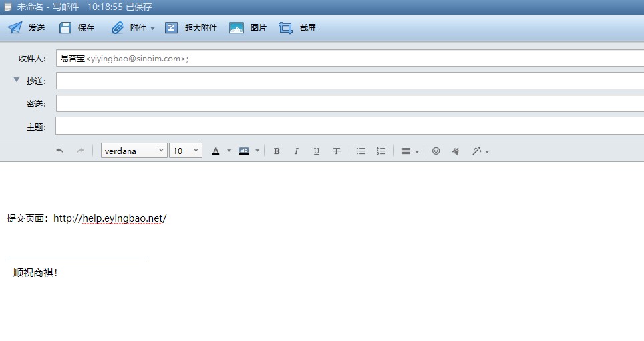
Task: Collapse the CC (抄送) triangle expander
Action: 17,80
